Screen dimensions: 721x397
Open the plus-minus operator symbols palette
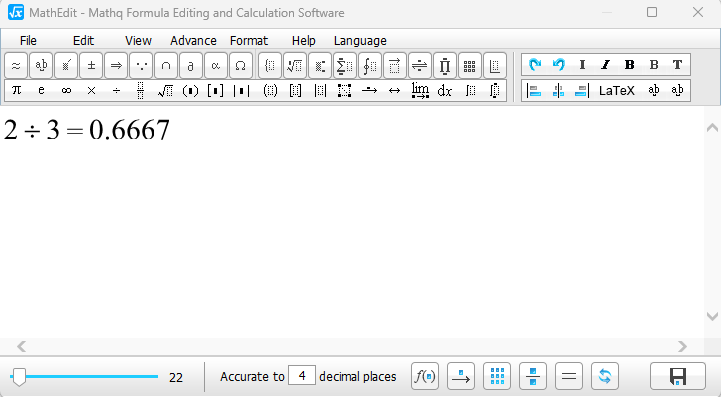pyautogui.click(x=91, y=66)
